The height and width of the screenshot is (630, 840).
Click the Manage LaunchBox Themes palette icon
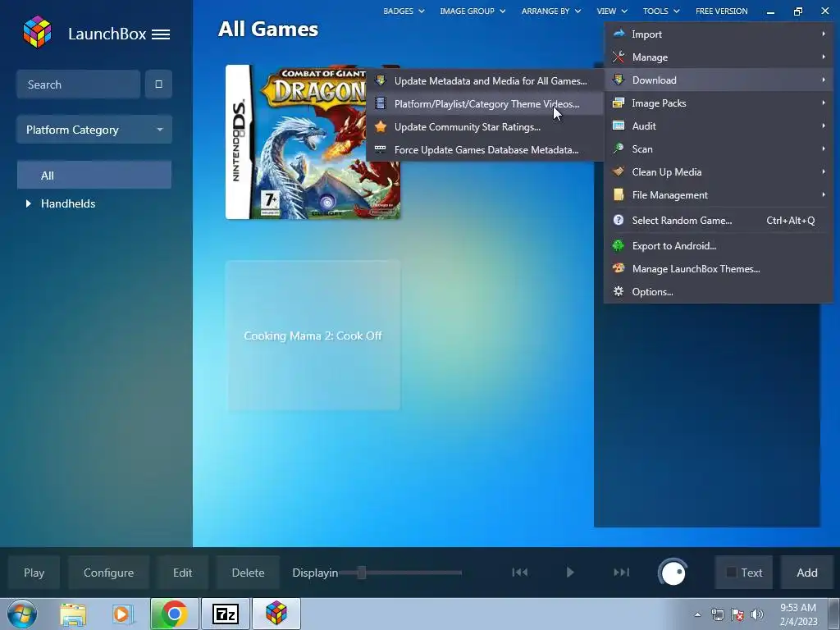click(x=619, y=268)
